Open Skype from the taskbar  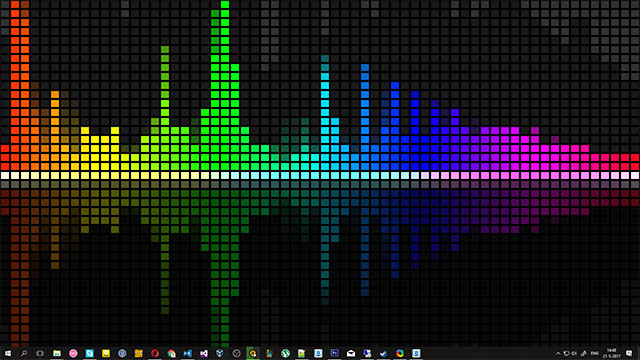pyautogui.click(x=89, y=353)
